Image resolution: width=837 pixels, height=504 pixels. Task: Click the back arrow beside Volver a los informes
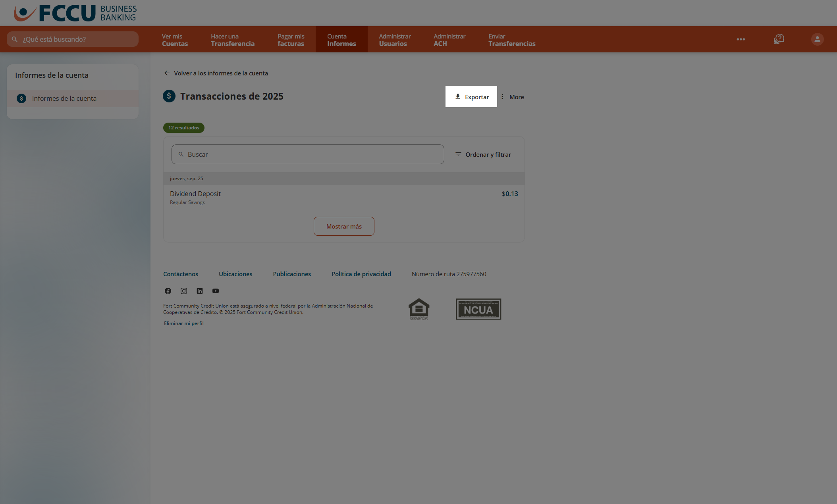pyautogui.click(x=166, y=73)
